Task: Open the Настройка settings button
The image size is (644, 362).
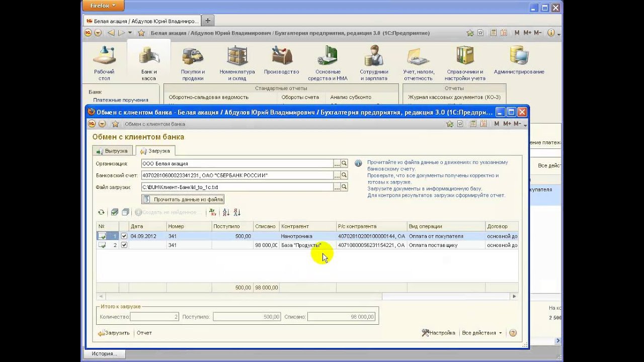Action: [439, 333]
